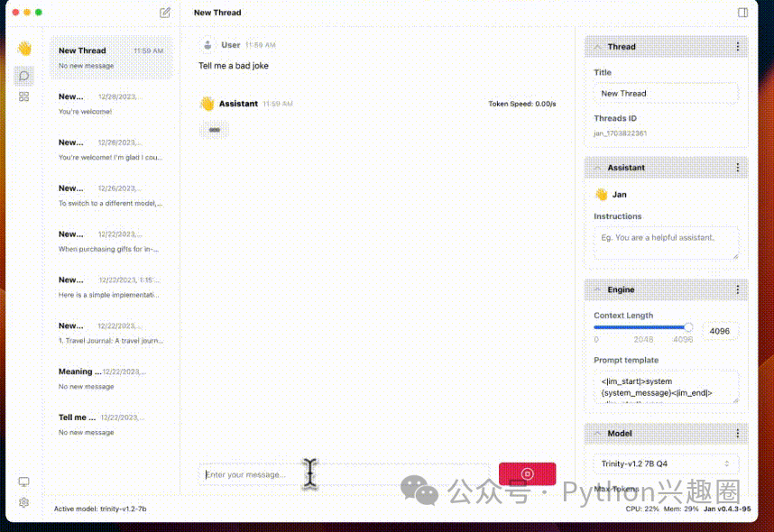Collapse the Model section chevron

(x=597, y=434)
